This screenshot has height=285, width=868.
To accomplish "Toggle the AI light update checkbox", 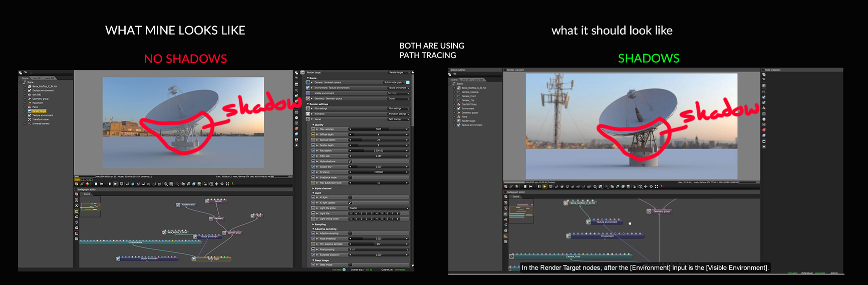I will tap(350, 202).
